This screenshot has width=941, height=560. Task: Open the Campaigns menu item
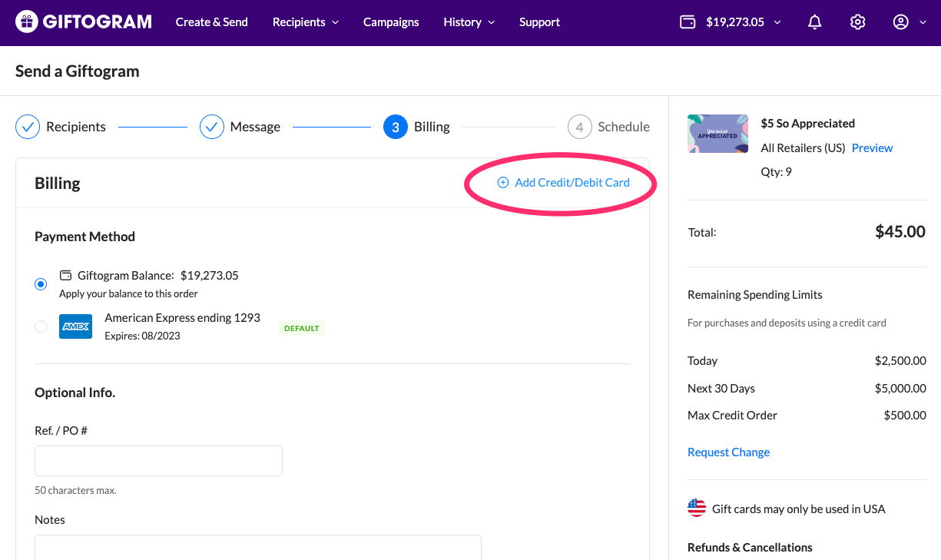coord(391,22)
